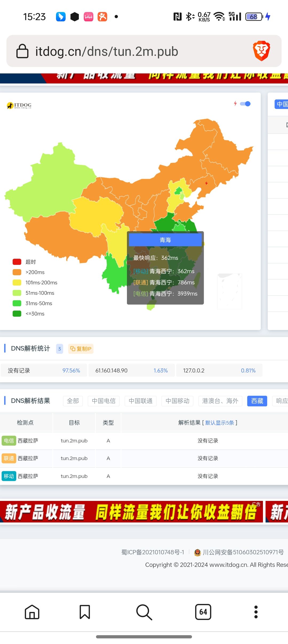Tap the Brave shields lion icon

[x=261, y=51]
